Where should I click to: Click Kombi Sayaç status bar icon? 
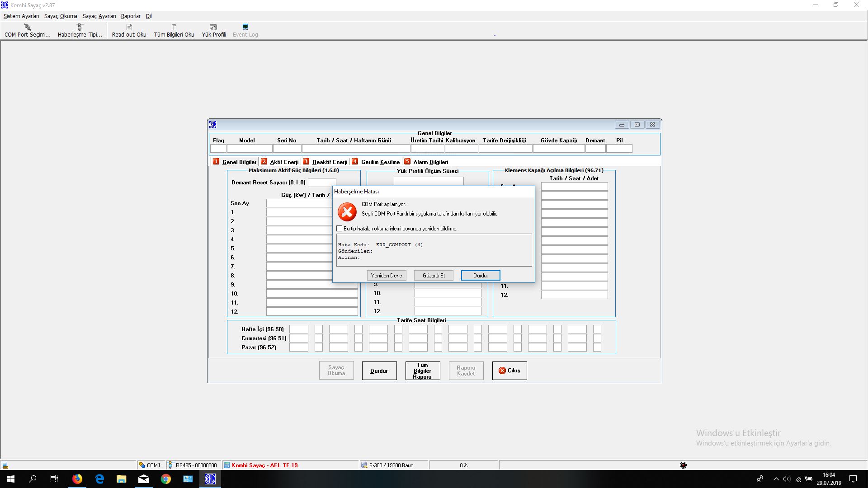tap(227, 465)
